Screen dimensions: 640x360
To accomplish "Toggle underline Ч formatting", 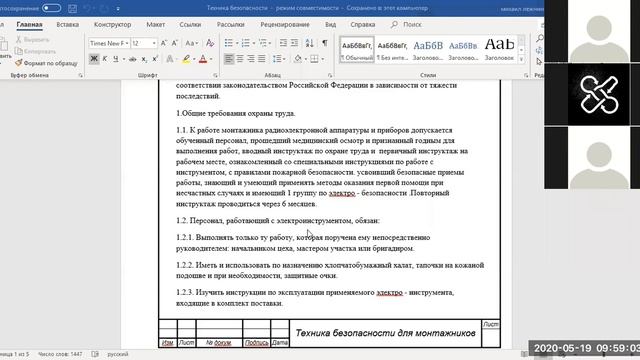I will pyautogui.click(x=116, y=59).
